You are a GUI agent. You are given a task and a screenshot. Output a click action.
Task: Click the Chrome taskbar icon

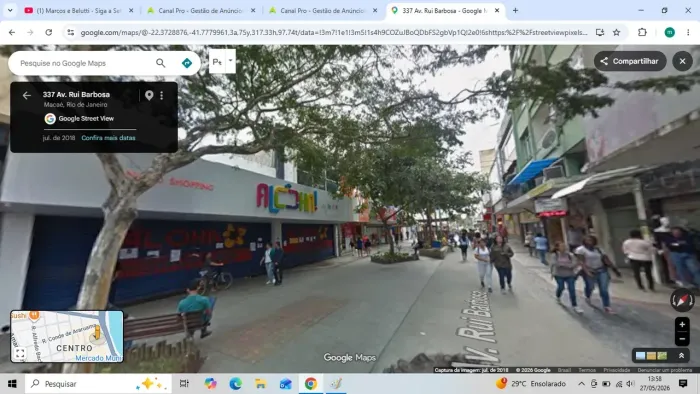click(x=311, y=383)
